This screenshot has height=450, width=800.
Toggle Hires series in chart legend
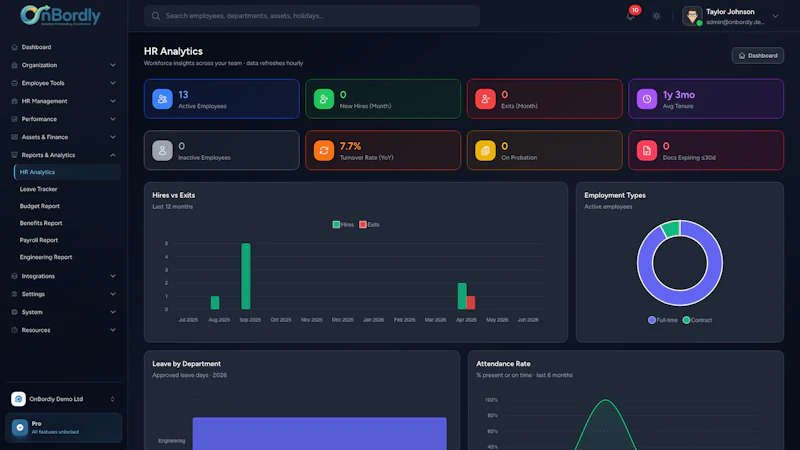pos(343,224)
